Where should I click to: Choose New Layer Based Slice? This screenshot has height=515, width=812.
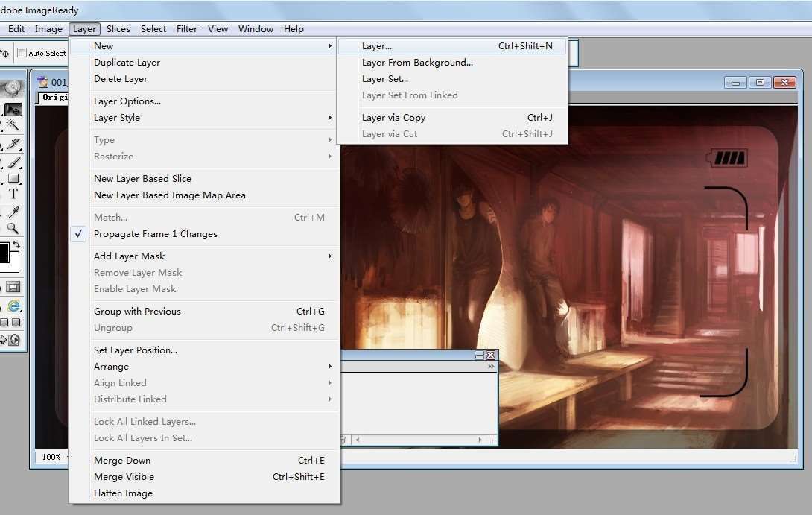point(204,179)
